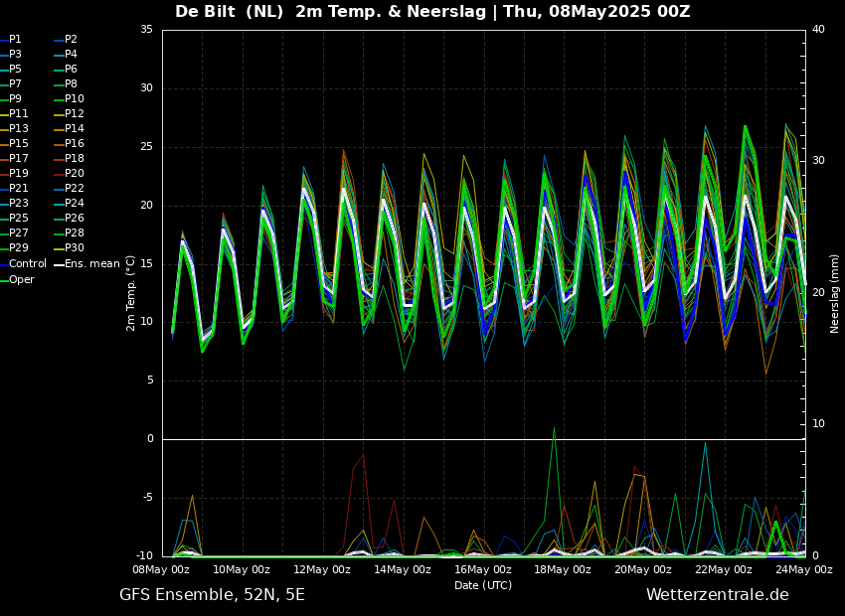Image resolution: width=845 pixels, height=616 pixels.
Task: Click the 12May 00z date tick
Action: [322, 570]
